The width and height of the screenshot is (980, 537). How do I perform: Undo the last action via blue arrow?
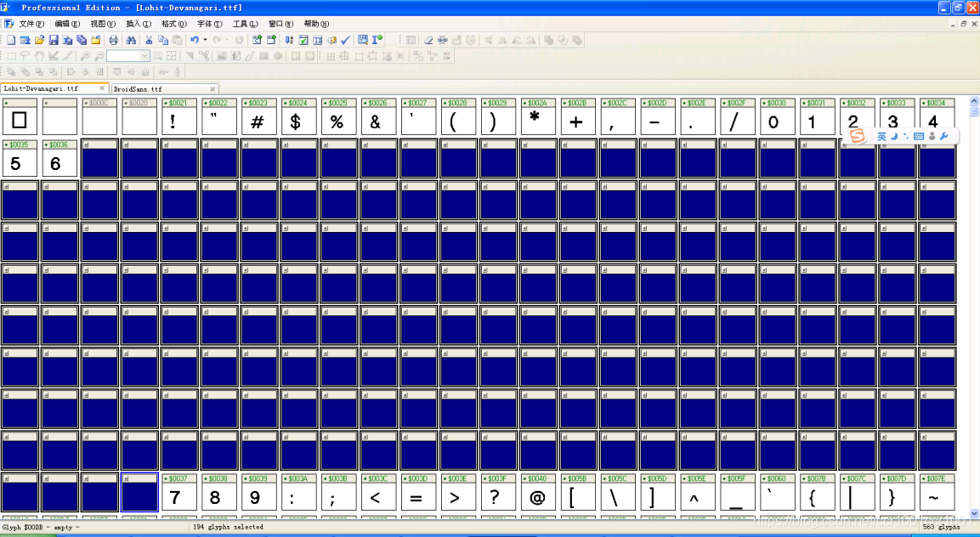(195, 40)
